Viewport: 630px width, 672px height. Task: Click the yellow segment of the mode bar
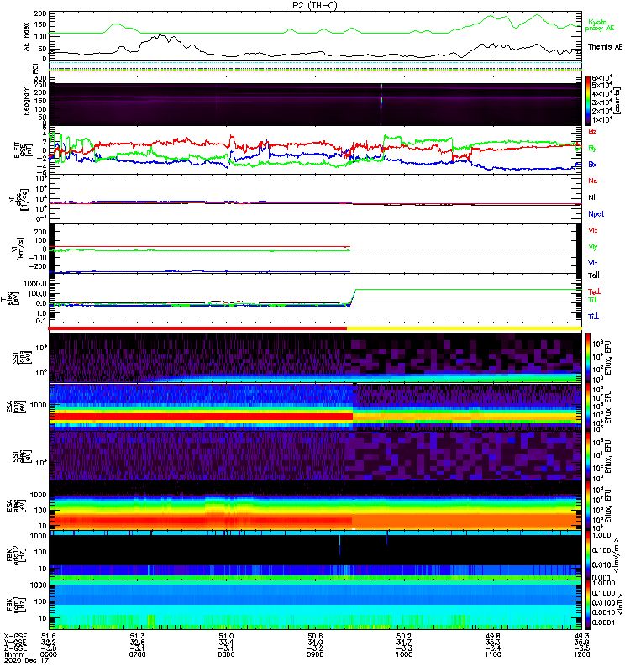(x=465, y=328)
